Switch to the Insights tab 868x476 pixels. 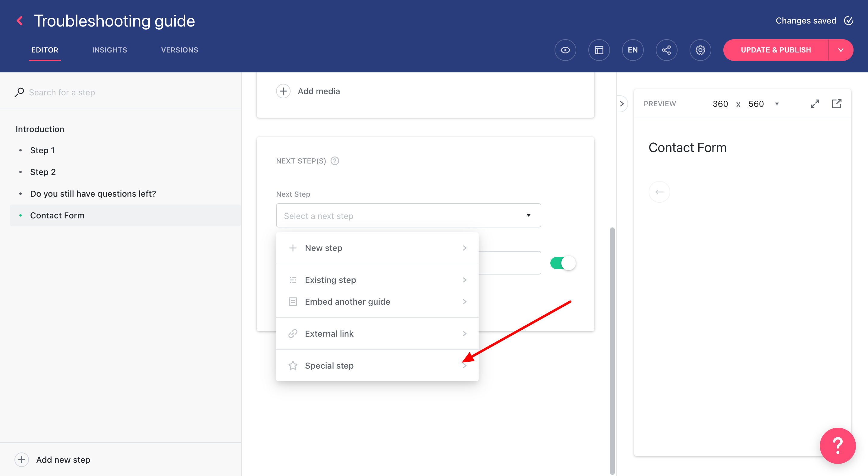pyautogui.click(x=109, y=50)
